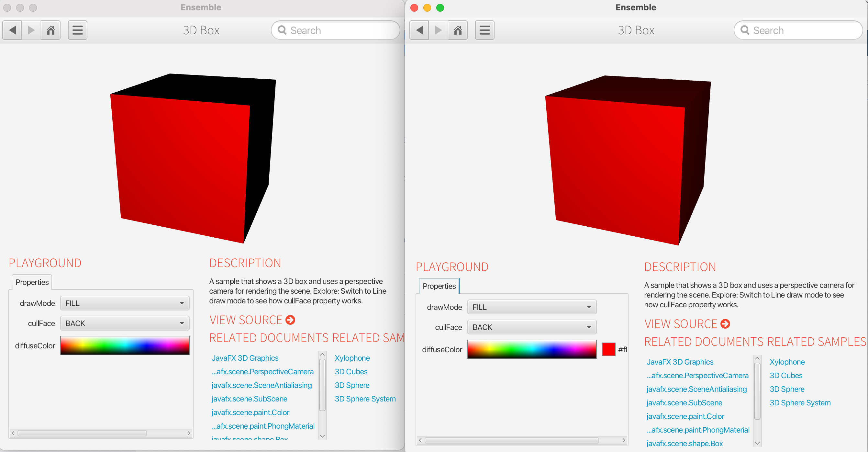868x452 pixels.
Task: Expand the cullFace BACK dropdown in right window
Action: 531,327
